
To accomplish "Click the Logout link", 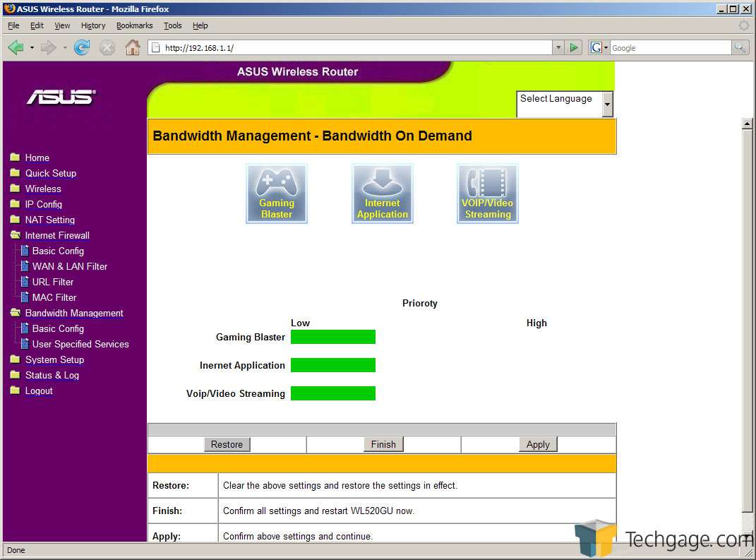I will point(39,391).
